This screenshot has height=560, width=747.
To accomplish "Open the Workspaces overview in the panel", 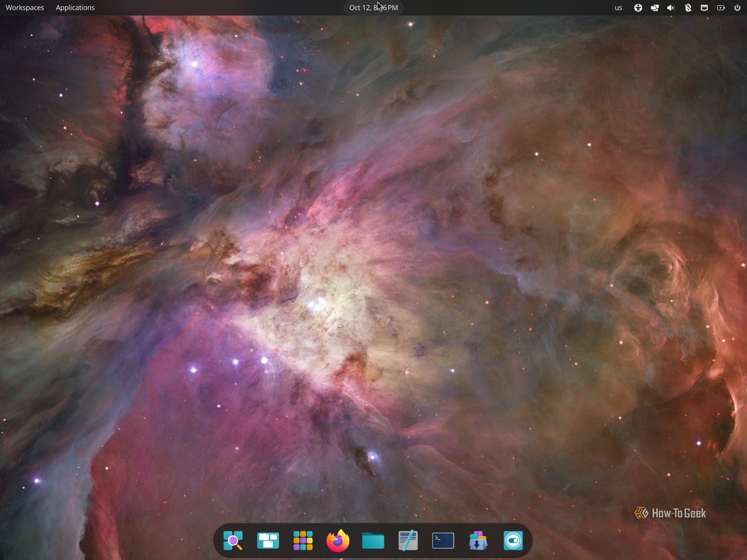I will click(x=25, y=7).
